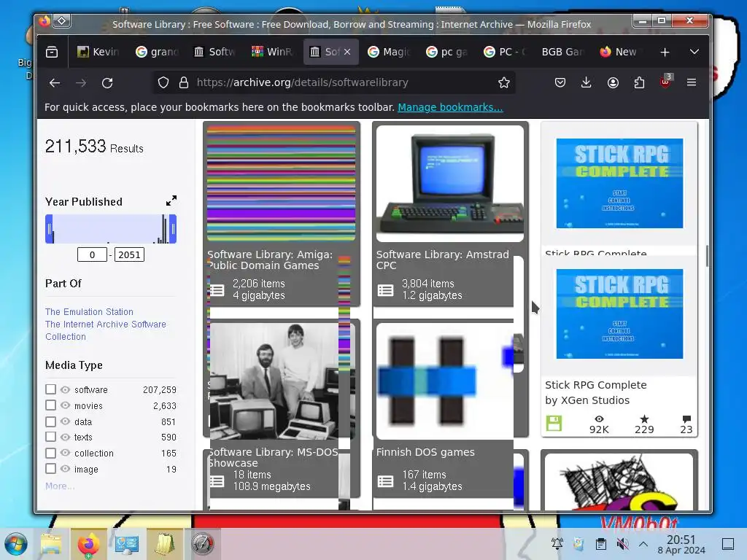
Task: Open the Manage bookmarks... link
Action: coord(450,107)
